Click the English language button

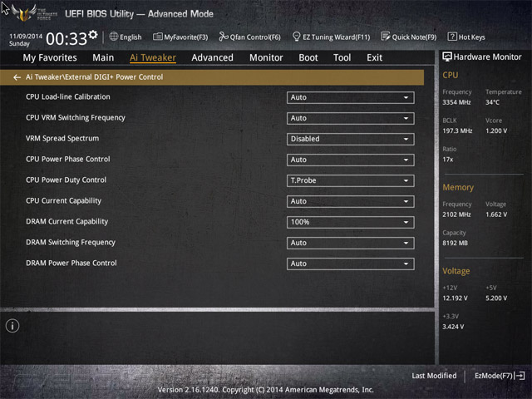131,37
